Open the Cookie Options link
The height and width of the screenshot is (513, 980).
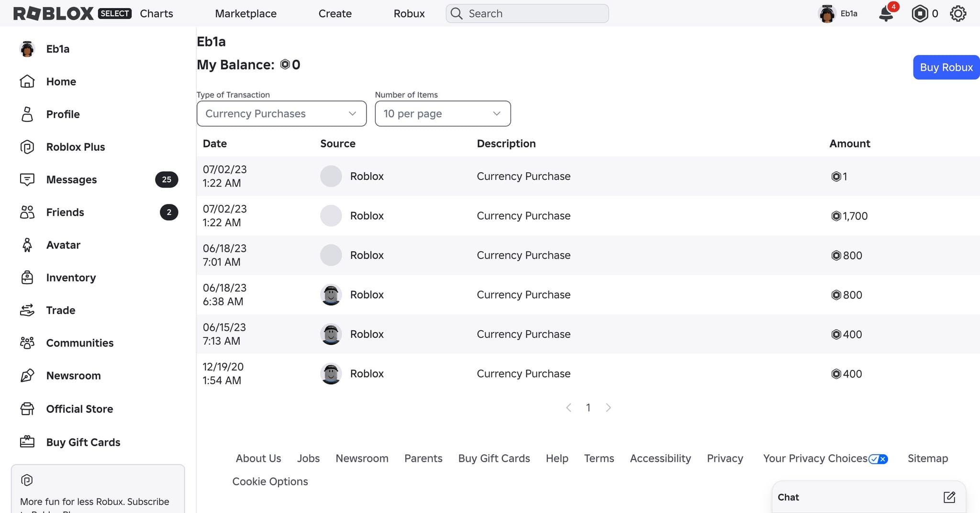(x=270, y=481)
